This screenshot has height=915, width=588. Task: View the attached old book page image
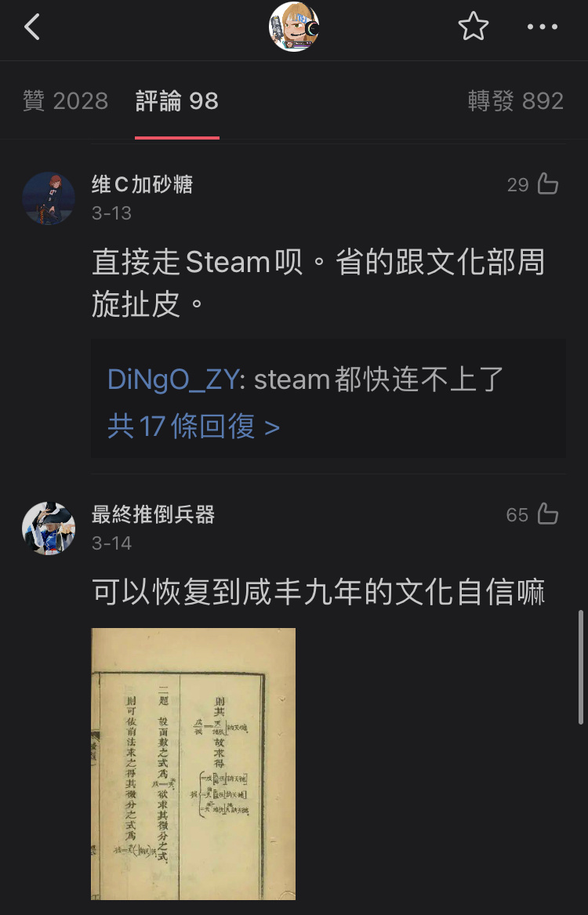193,764
